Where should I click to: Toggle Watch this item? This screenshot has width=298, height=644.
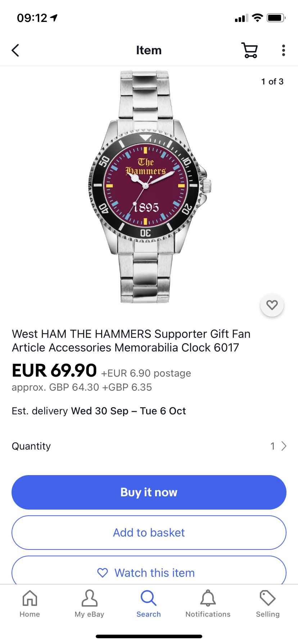click(149, 572)
